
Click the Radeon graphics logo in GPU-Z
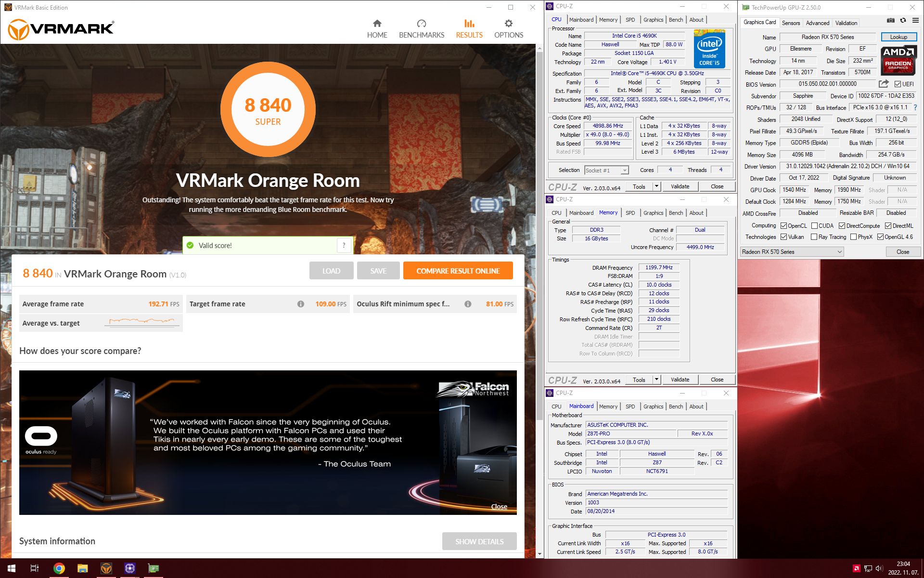point(898,61)
